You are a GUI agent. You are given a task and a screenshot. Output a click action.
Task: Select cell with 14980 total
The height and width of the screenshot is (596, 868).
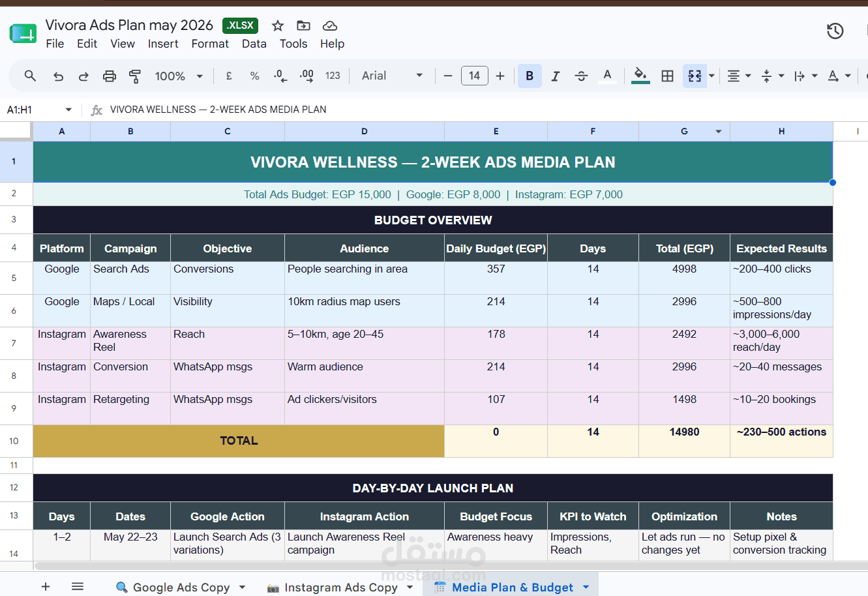pyautogui.click(x=684, y=441)
